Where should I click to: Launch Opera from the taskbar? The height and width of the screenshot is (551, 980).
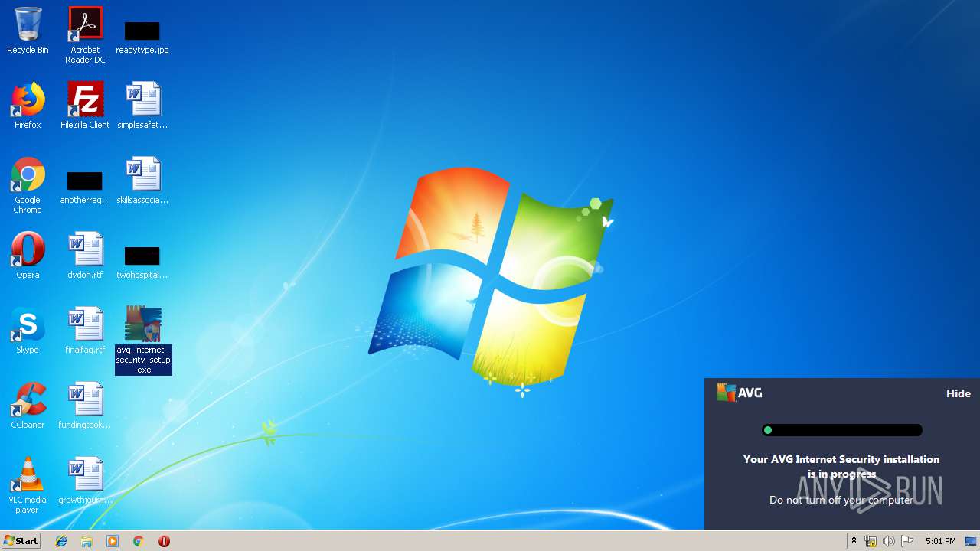164,541
